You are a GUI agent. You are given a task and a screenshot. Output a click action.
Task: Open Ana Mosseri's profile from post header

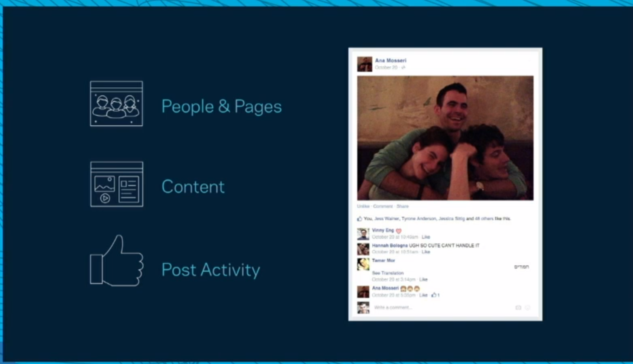[x=391, y=61]
